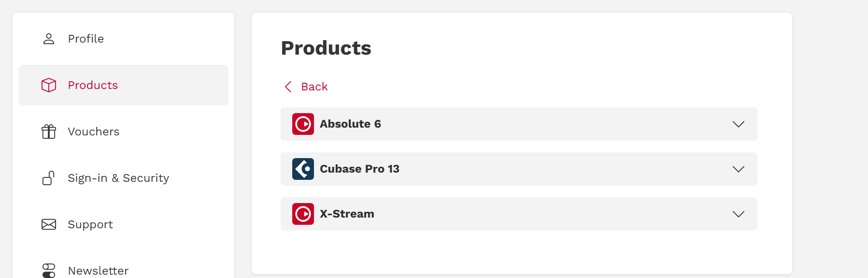This screenshot has height=278, width=868.
Task: Click the X-Stream product icon
Action: click(303, 214)
